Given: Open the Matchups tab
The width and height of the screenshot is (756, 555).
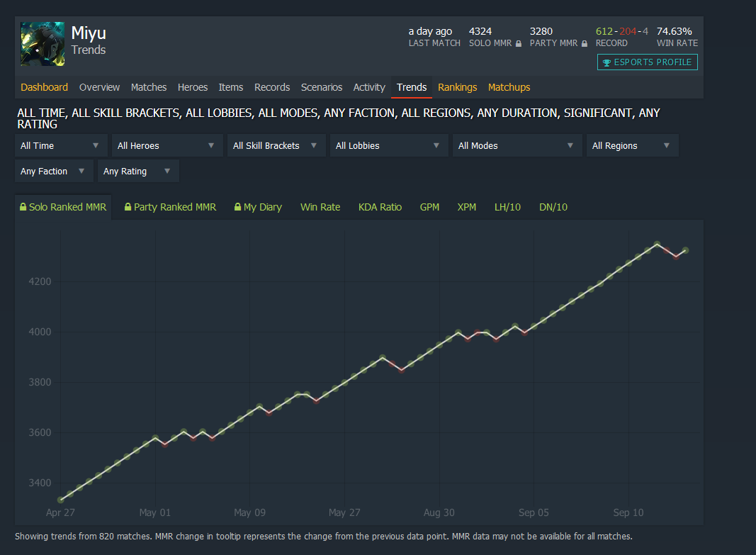Looking at the screenshot, I should [509, 87].
